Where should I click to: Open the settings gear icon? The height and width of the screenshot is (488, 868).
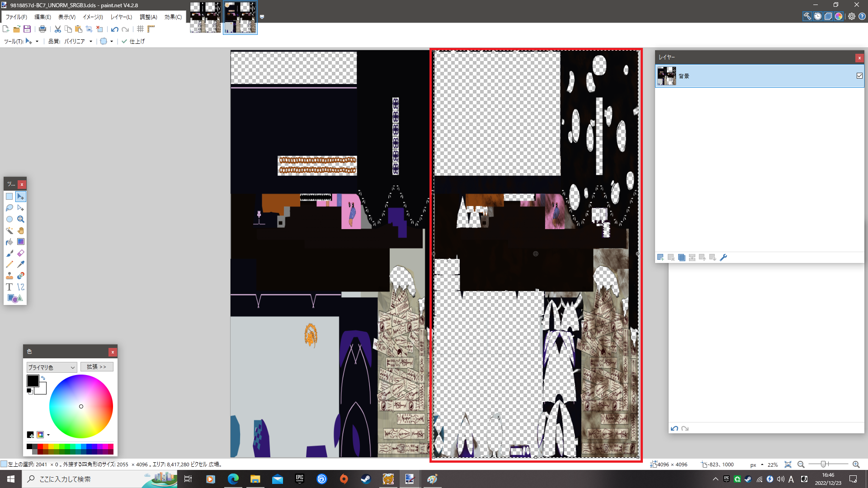pos(852,16)
